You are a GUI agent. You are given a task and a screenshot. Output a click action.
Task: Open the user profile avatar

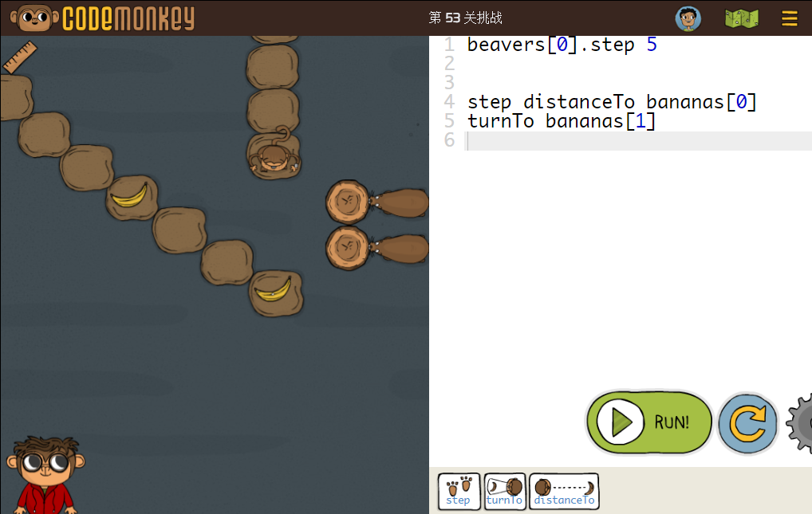688,18
